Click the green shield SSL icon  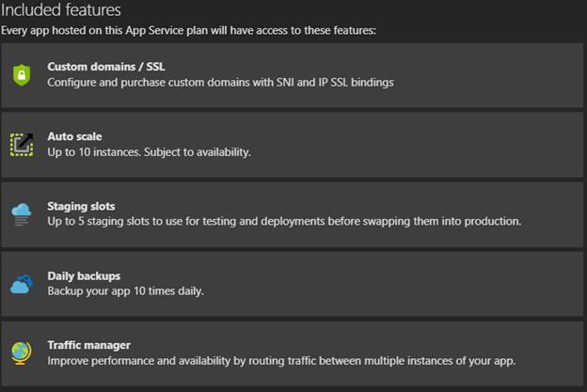pyautogui.click(x=22, y=74)
